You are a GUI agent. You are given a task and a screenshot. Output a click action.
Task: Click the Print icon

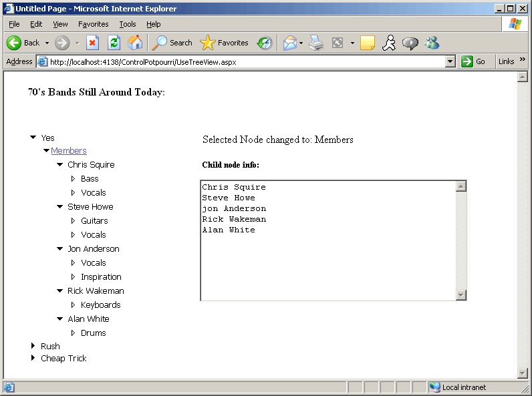316,43
